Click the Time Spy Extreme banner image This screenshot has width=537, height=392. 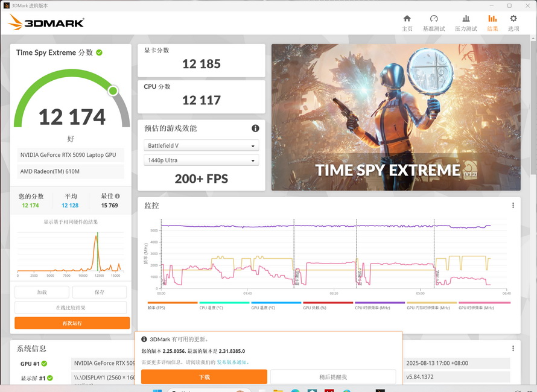[x=396, y=117]
